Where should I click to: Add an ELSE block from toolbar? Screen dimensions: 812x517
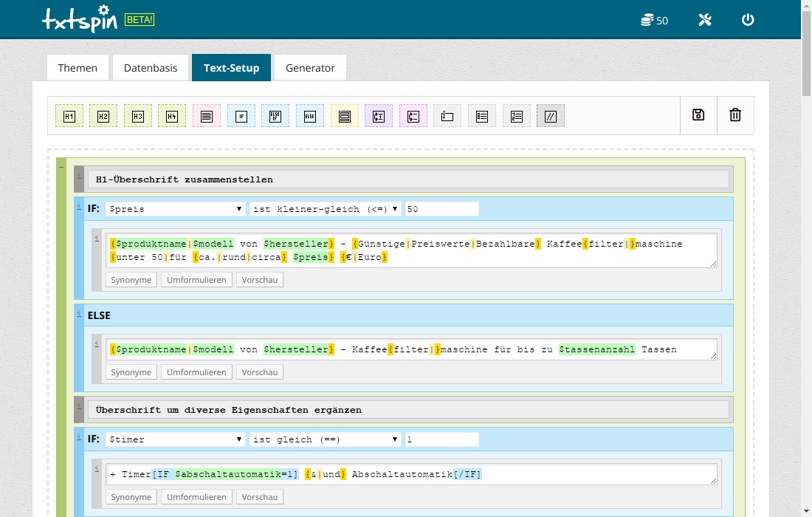pos(310,116)
